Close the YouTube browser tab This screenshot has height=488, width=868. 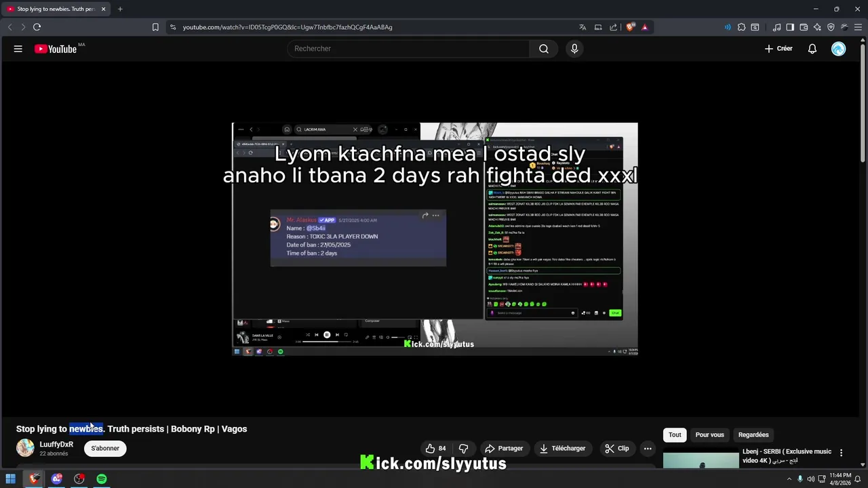pyautogui.click(x=103, y=9)
